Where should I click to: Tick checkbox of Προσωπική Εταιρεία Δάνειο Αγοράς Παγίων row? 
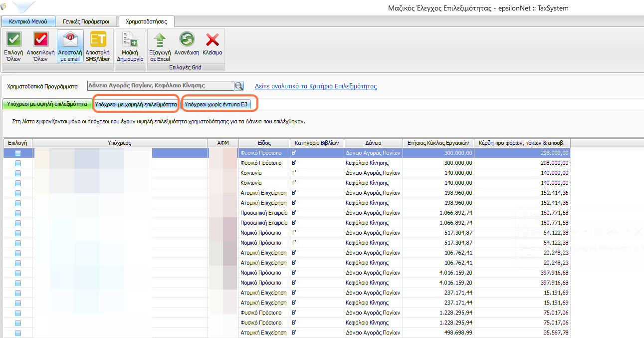click(x=18, y=213)
